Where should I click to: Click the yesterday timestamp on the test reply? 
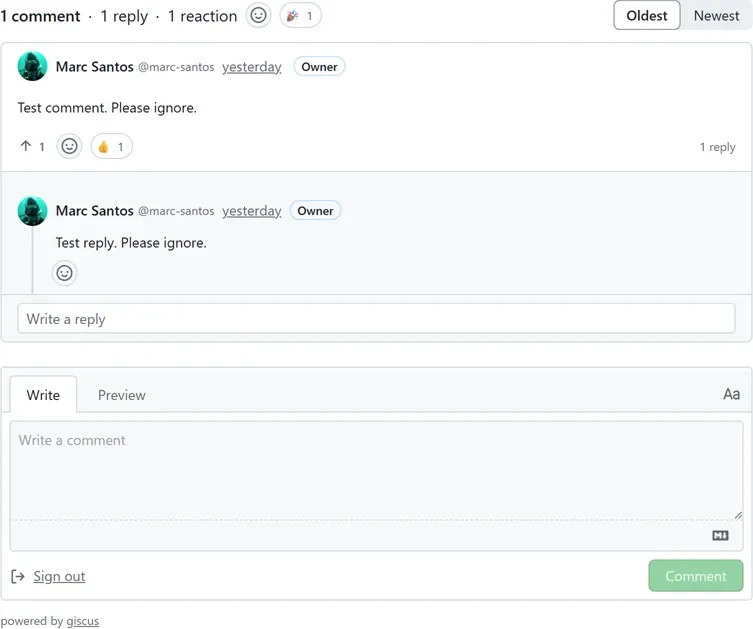(x=252, y=211)
